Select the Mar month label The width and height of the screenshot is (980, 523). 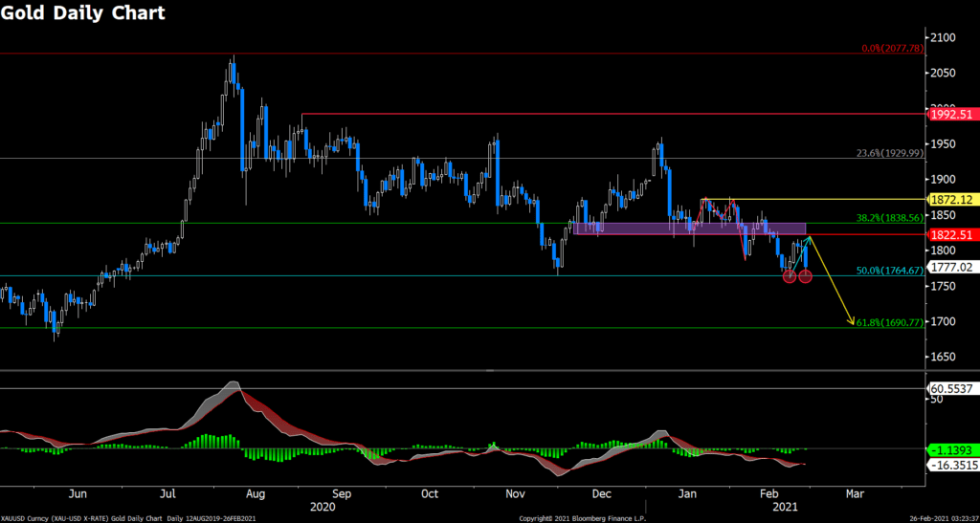click(x=855, y=493)
